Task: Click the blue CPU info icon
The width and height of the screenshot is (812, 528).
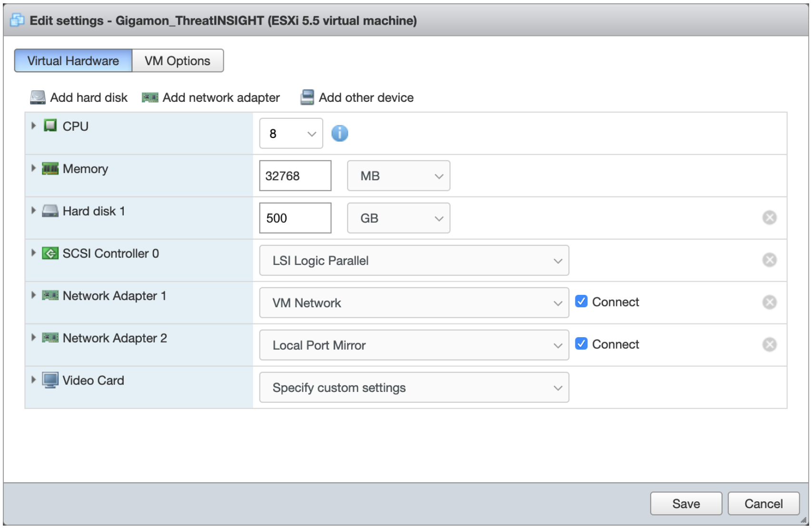Action: 340,133
